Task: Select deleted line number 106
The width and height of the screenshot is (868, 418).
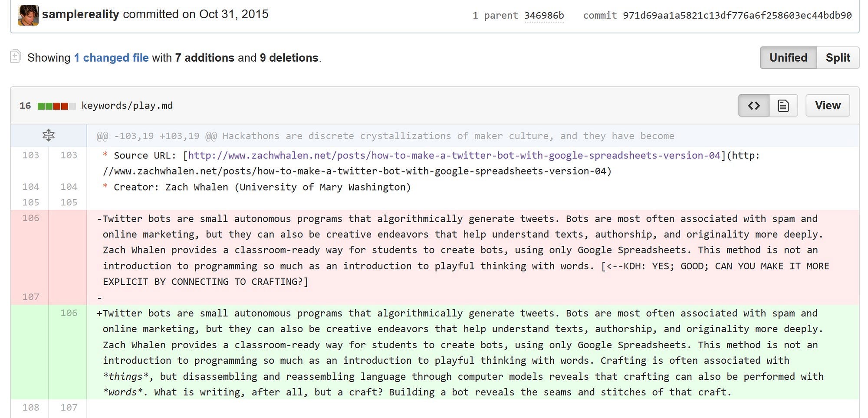Action: click(x=30, y=218)
